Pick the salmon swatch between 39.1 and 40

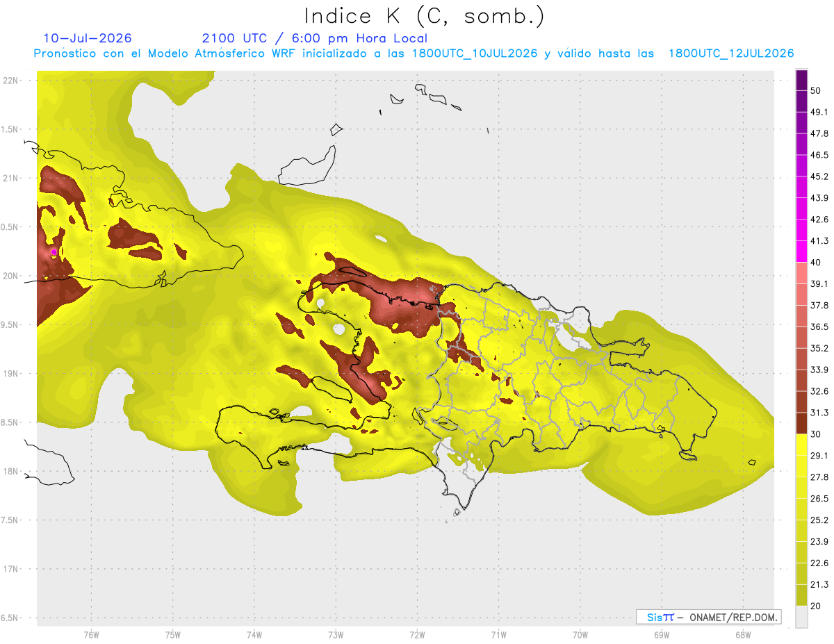click(801, 273)
